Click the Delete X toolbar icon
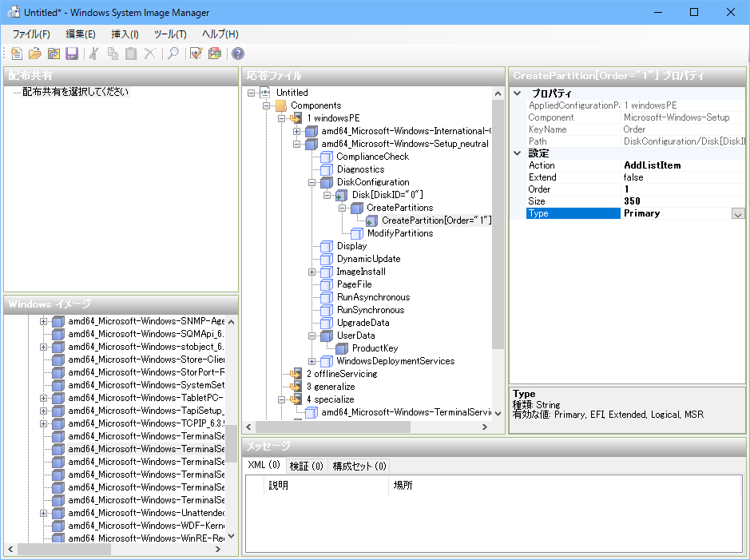 [149, 54]
